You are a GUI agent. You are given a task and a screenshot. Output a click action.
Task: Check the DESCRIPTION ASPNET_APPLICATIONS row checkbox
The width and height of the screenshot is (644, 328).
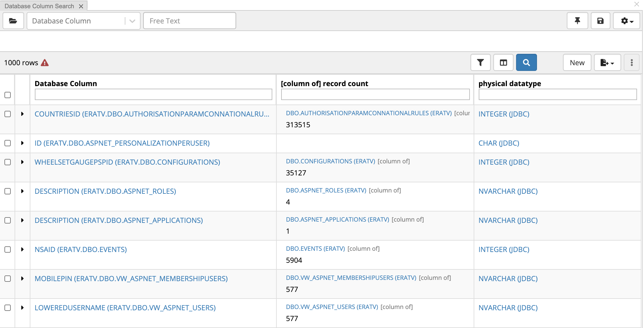coord(8,220)
